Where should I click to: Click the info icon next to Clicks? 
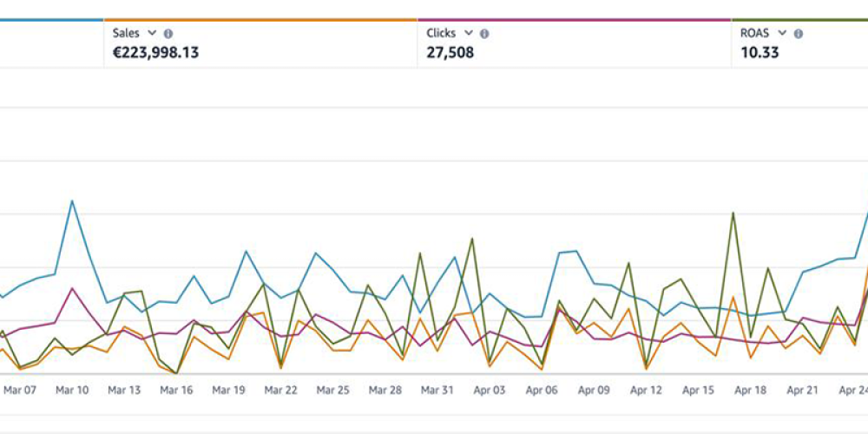pos(484,34)
